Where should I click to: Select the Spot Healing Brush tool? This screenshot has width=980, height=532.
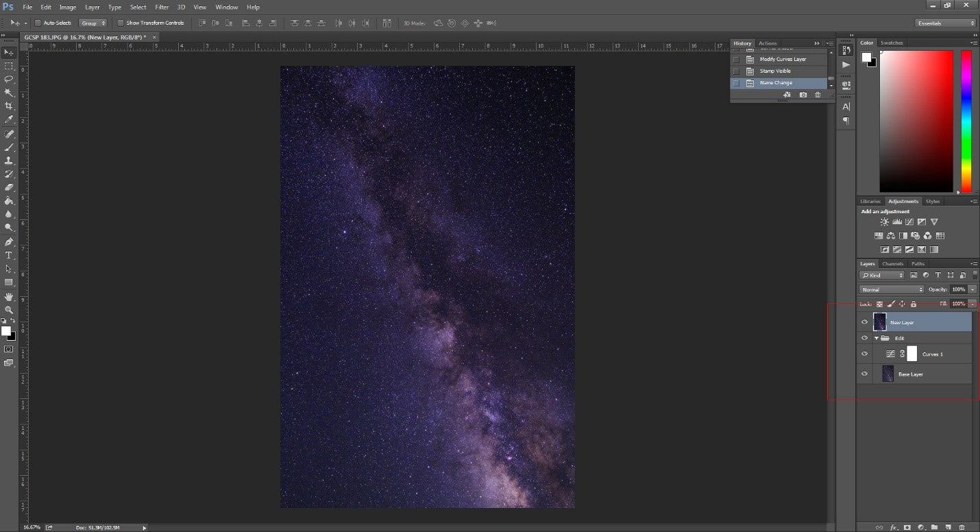click(9, 134)
